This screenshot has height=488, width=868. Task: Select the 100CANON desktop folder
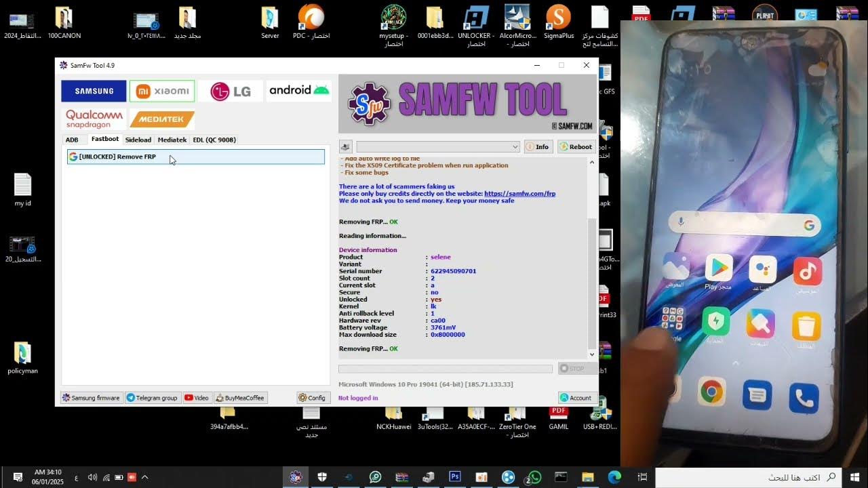pyautogui.click(x=64, y=23)
